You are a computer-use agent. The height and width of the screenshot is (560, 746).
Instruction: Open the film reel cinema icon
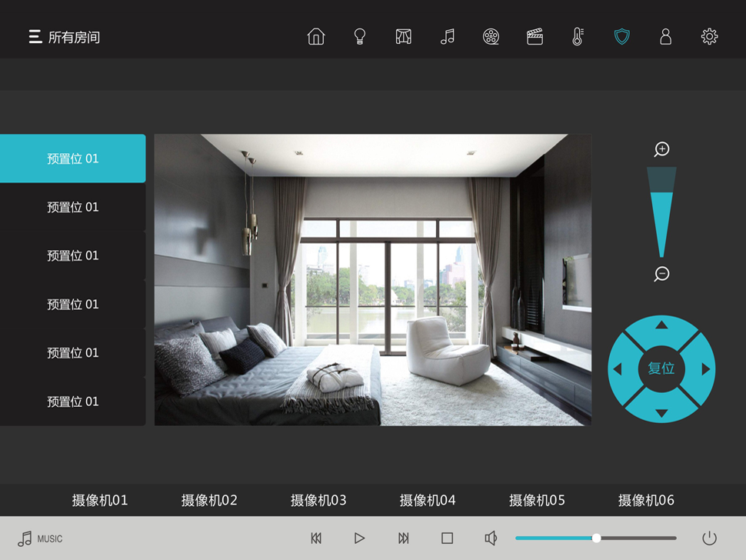[491, 37]
